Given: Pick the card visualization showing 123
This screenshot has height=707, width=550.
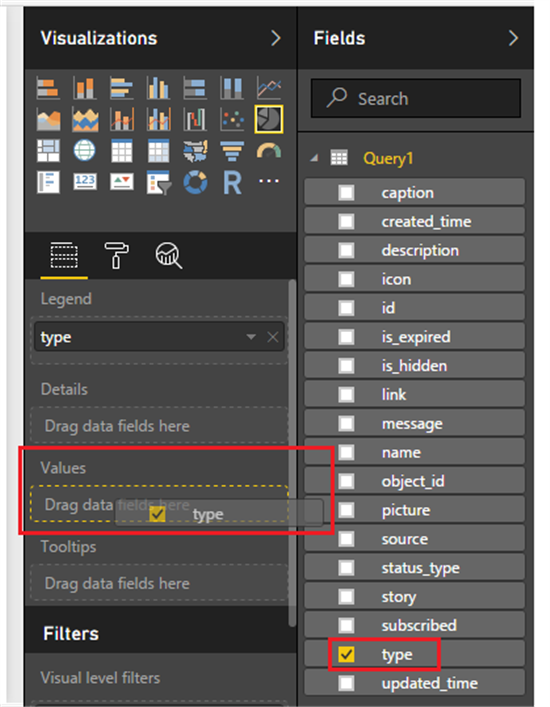Looking at the screenshot, I should click(85, 182).
